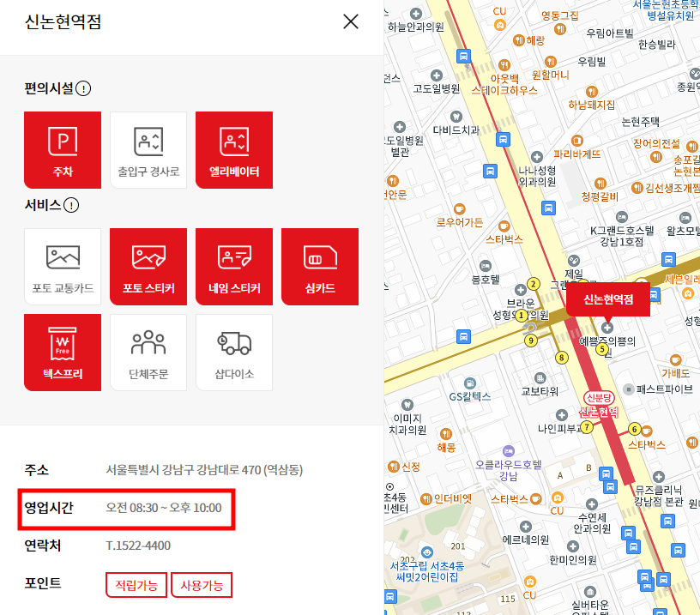The width and height of the screenshot is (700, 615).
Task: Toggle the 출입구 경사로 ramp option
Action: tap(148, 149)
